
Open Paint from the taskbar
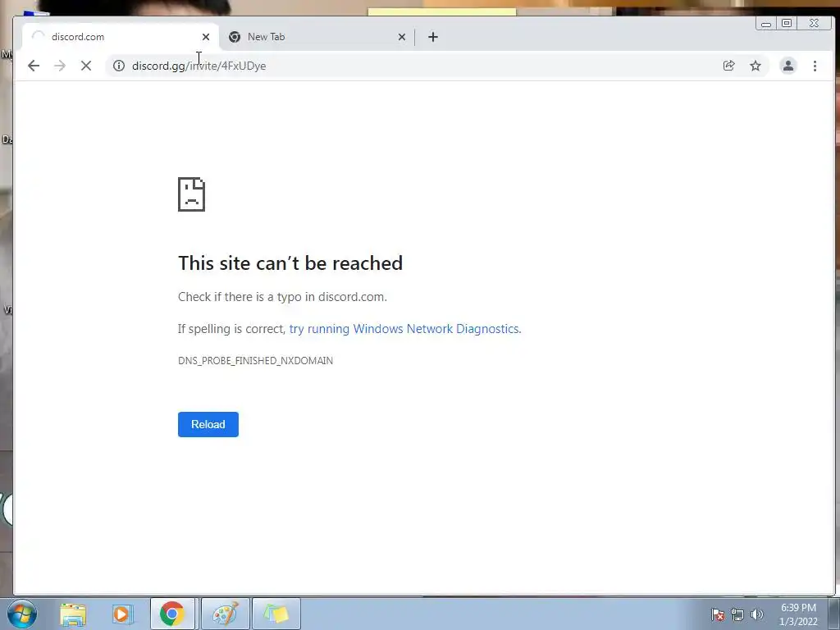[x=226, y=614]
